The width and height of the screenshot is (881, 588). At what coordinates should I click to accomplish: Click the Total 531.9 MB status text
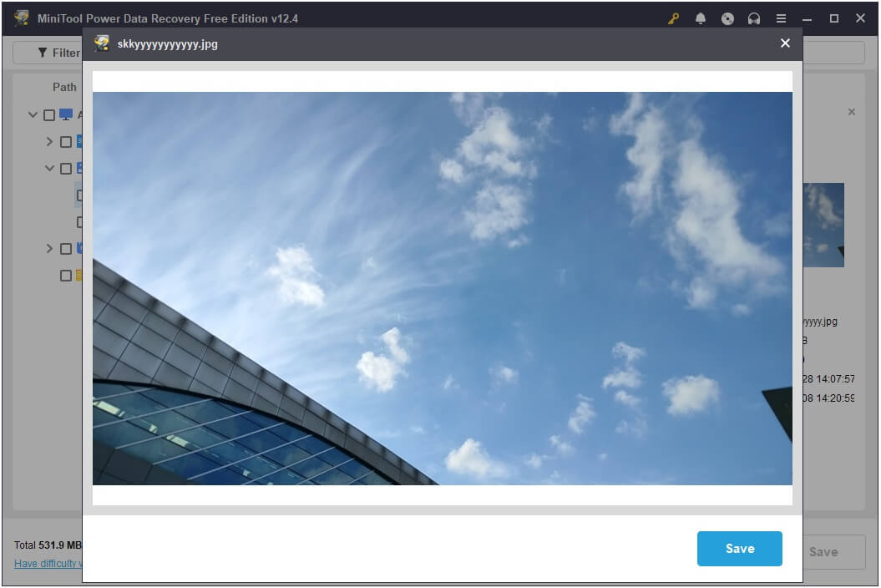[48, 545]
